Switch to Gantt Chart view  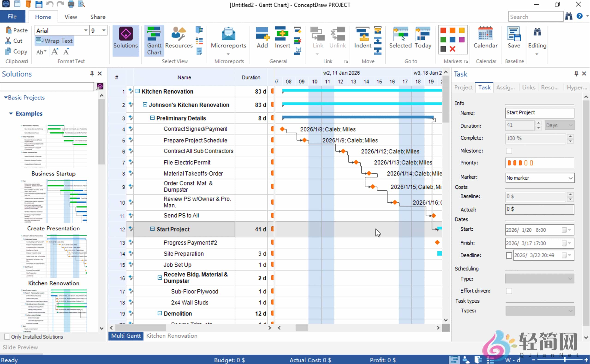coord(154,41)
